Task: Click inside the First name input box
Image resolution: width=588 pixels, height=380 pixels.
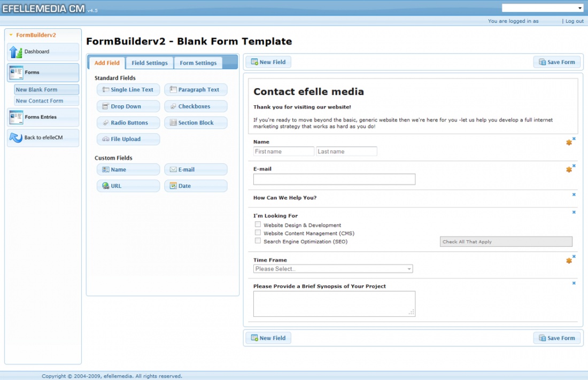Action: (x=283, y=151)
